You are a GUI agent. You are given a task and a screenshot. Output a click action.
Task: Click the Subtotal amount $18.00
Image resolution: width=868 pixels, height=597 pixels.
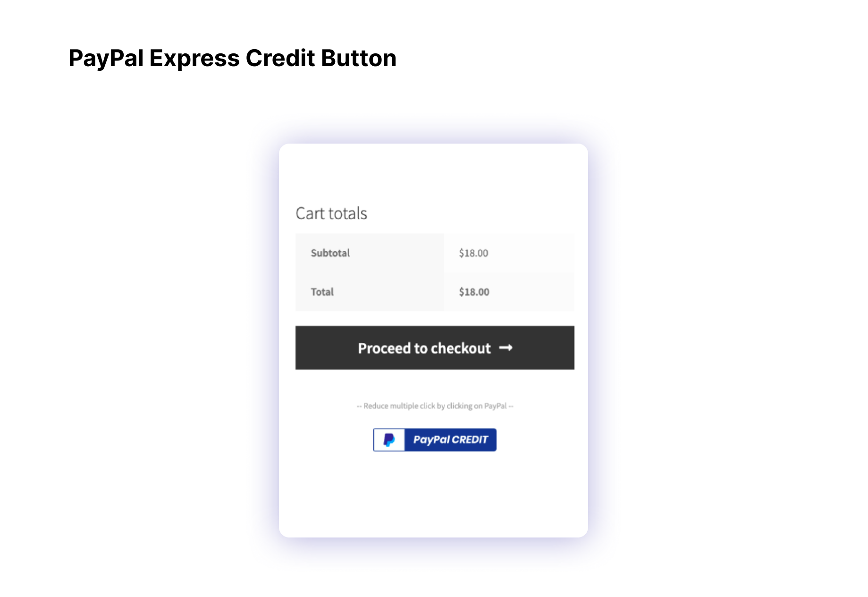click(x=473, y=253)
